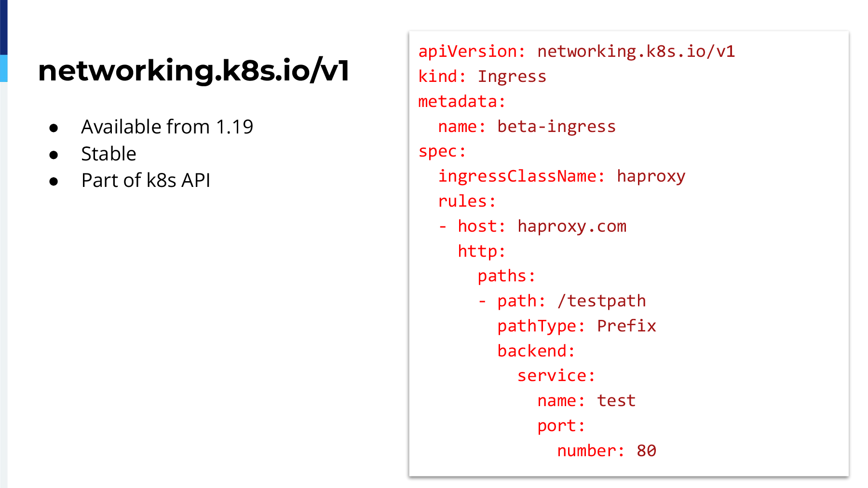Viewport: 868px width, 488px height.
Task: Select the 'Available from 1.19' bullet text
Action: point(167,127)
